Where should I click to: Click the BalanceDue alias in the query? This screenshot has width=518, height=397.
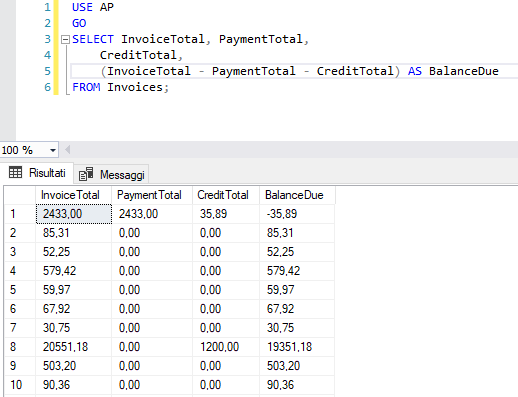(464, 71)
